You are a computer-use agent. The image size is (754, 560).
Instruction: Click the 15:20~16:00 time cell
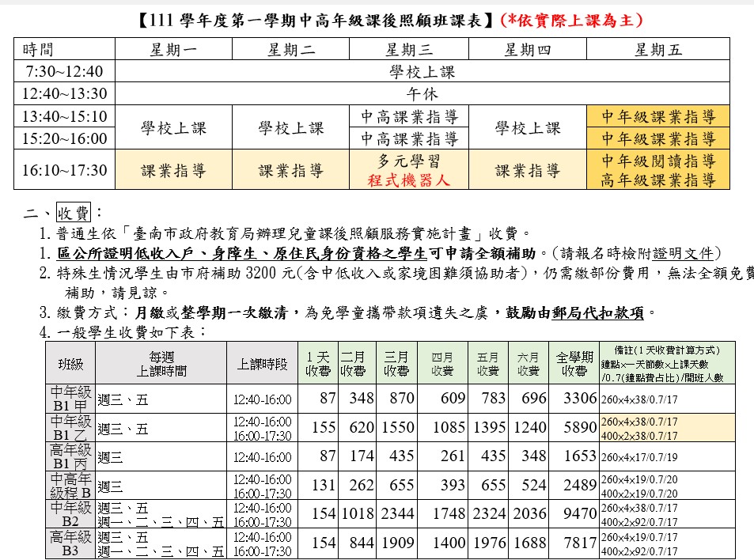(x=64, y=138)
